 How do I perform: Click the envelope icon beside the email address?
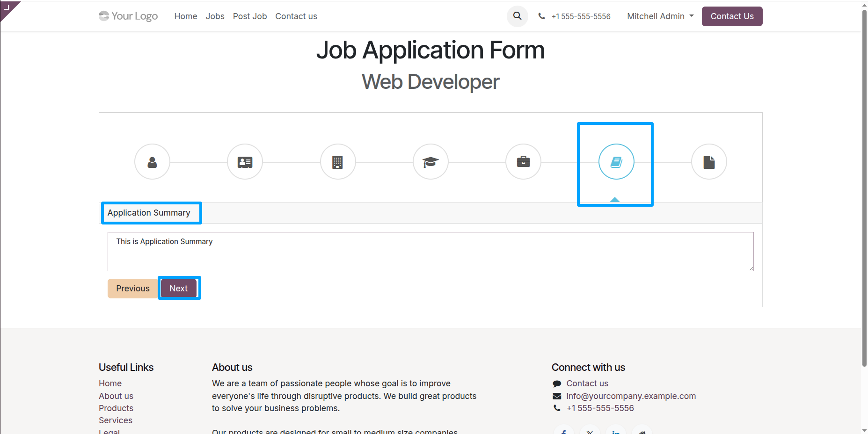tap(556, 396)
